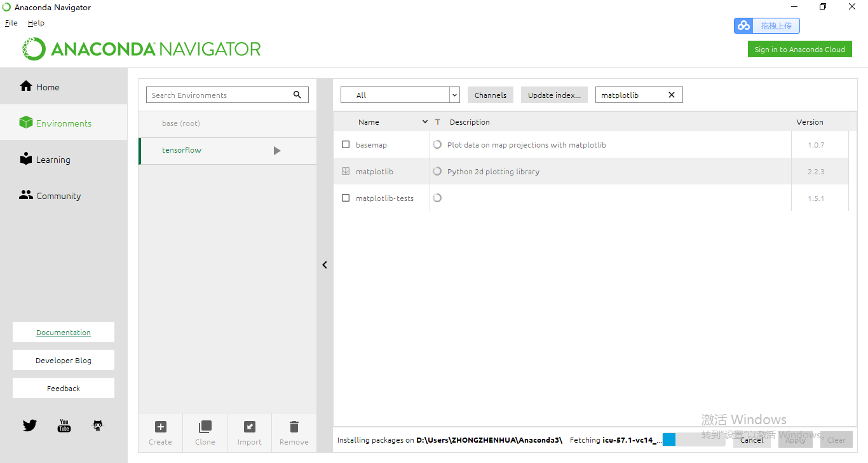Image resolution: width=868 pixels, height=463 pixels.
Task: Select the base (root) environment
Action: (x=227, y=123)
